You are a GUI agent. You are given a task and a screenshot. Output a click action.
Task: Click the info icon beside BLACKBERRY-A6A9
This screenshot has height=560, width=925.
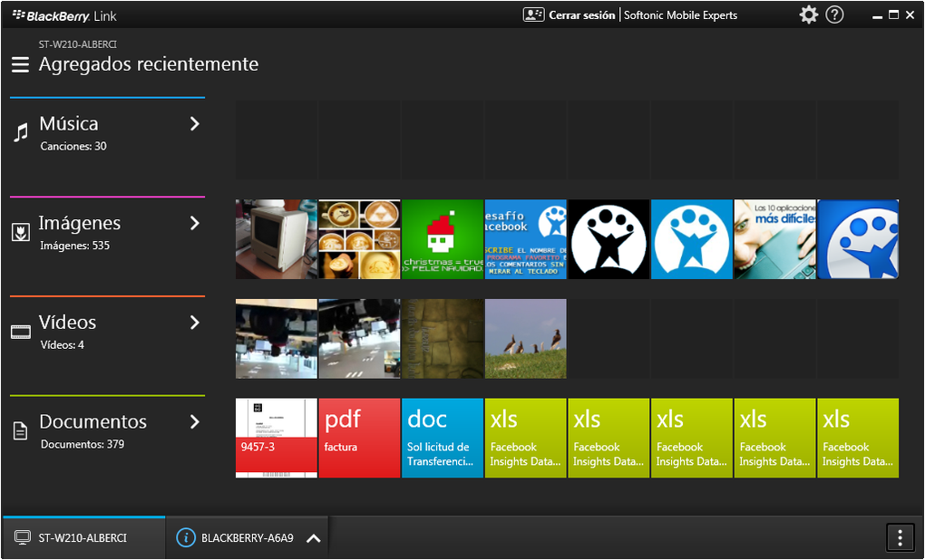(186, 537)
